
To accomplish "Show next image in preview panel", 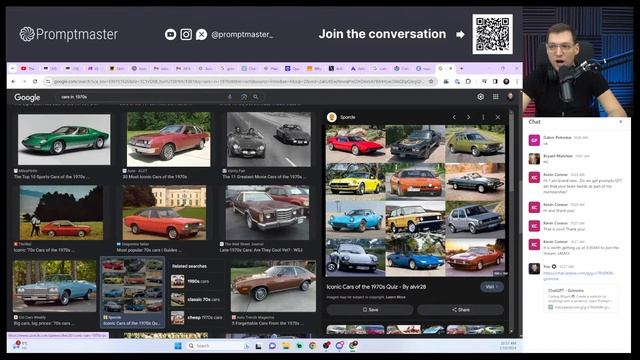I will click(x=469, y=117).
